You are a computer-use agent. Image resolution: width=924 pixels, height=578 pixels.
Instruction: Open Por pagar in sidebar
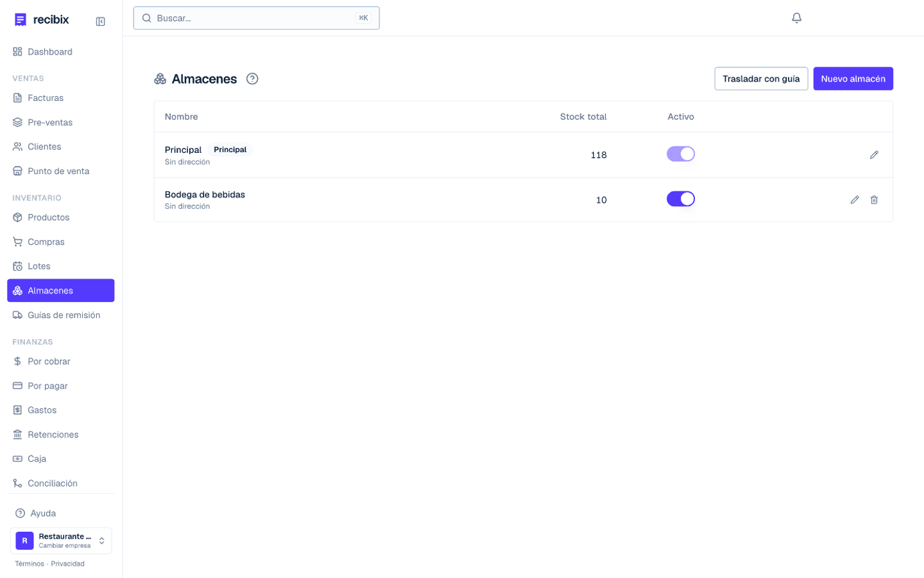[61, 385]
